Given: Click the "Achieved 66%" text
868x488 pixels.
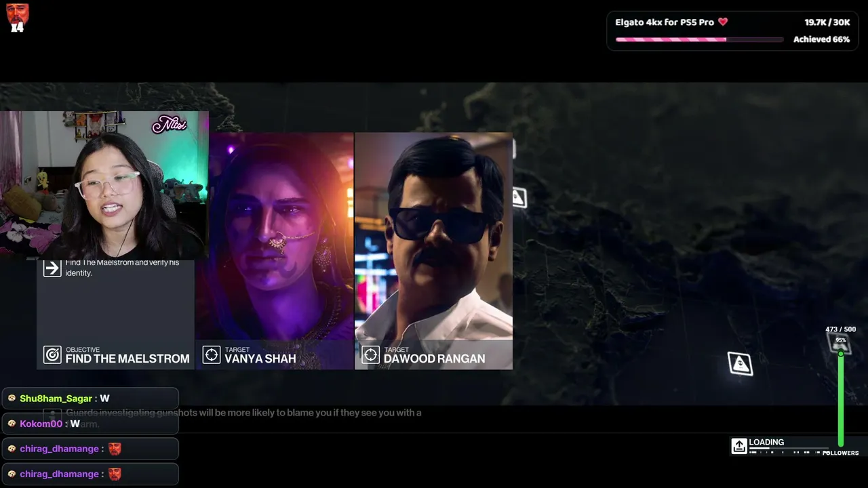Looking at the screenshot, I should 821,39.
